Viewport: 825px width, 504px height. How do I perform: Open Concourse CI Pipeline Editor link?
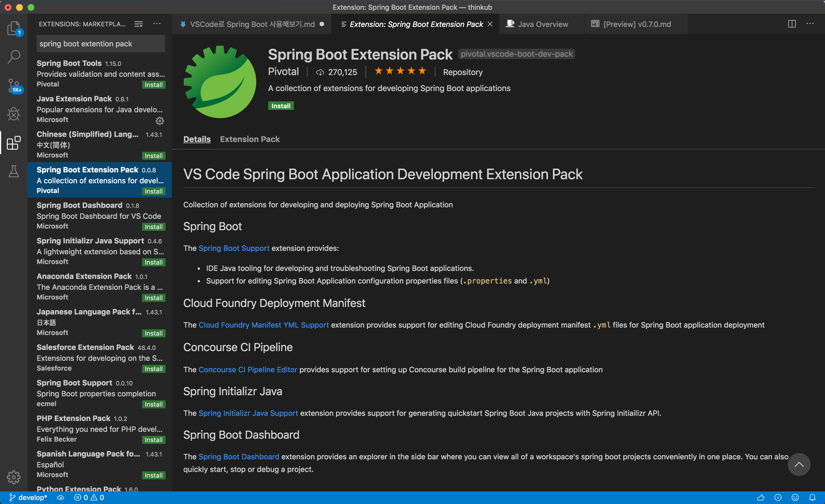[248, 369]
